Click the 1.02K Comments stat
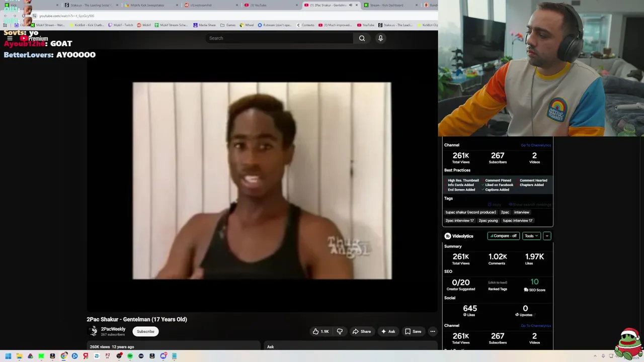Viewport: 644px width, 362px height. (x=497, y=259)
